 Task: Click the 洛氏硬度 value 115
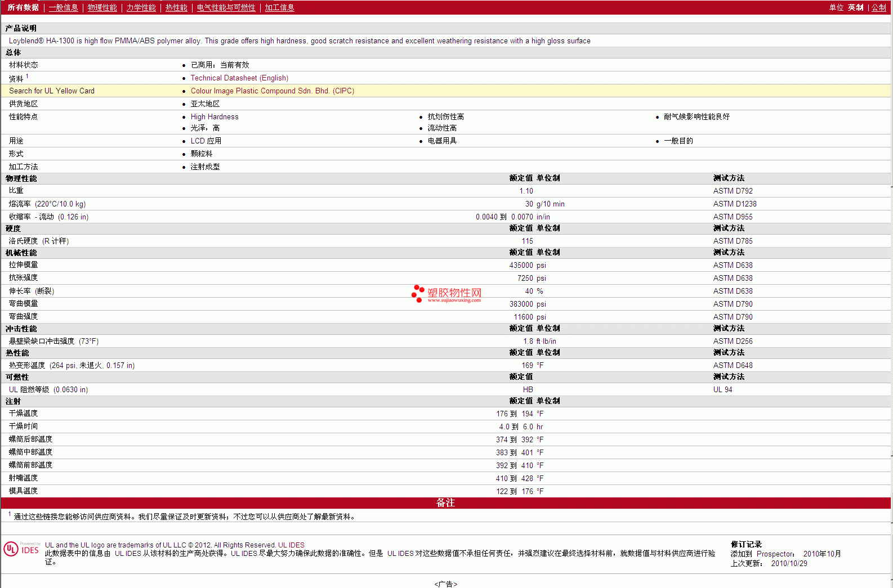(x=527, y=241)
